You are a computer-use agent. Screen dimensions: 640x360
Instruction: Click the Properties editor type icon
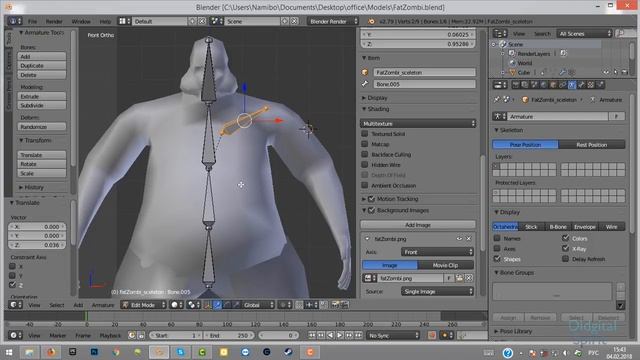click(500, 85)
